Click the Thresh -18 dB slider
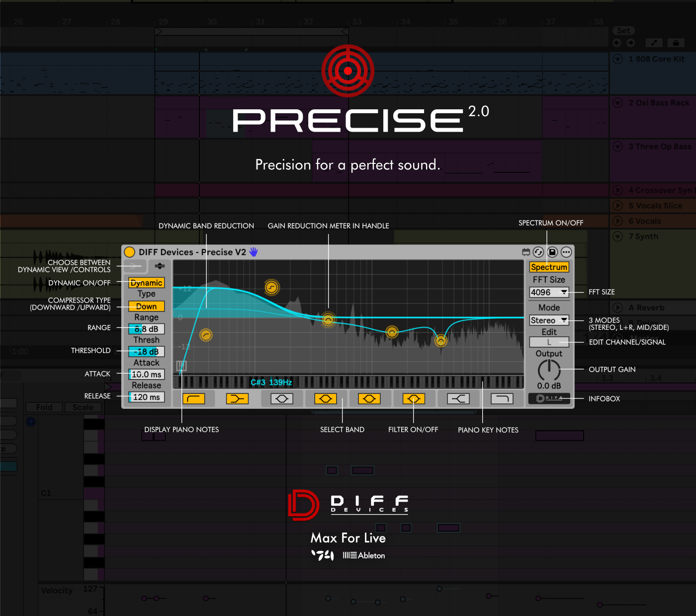The height and width of the screenshot is (616, 696). (146, 352)
